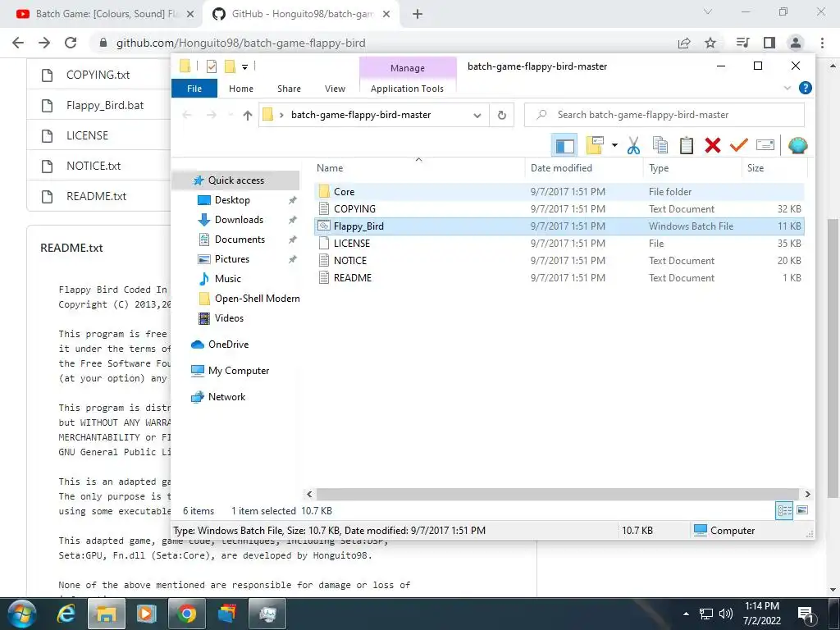Viewport: 840px width, 630px height.
Task: Click the Search batch-game-flappy-bird-master field
Action: pyautogui.click(x=664, y=115)
